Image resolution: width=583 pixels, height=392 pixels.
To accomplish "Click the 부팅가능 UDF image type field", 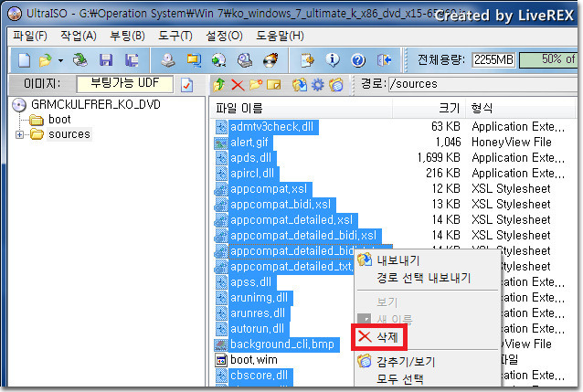I will pyautogui.click(x=124, y=84).
